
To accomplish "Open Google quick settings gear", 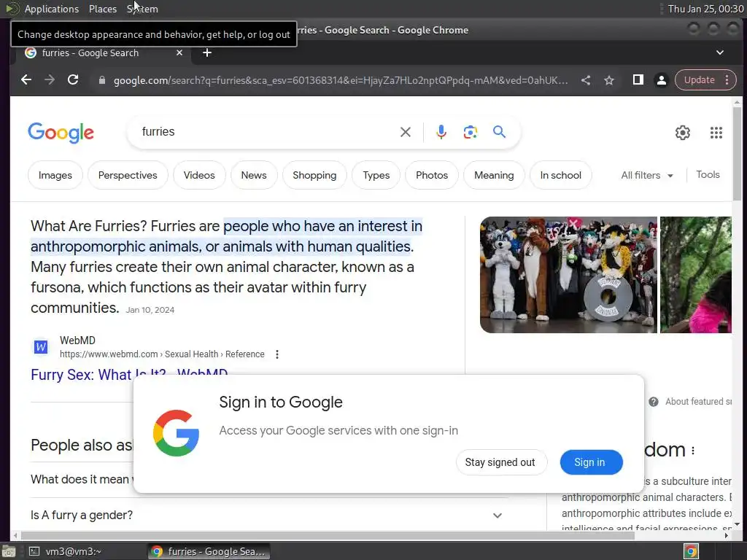I will coord(683,133).
